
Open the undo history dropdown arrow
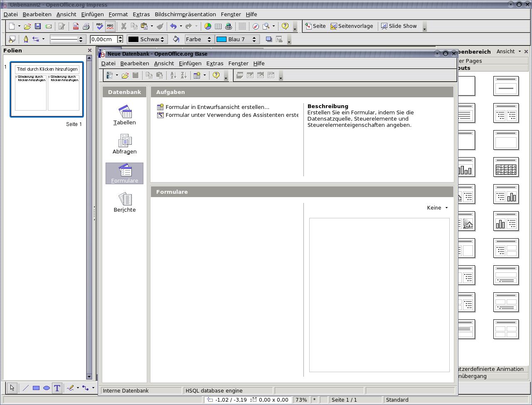tap(181, 26)
